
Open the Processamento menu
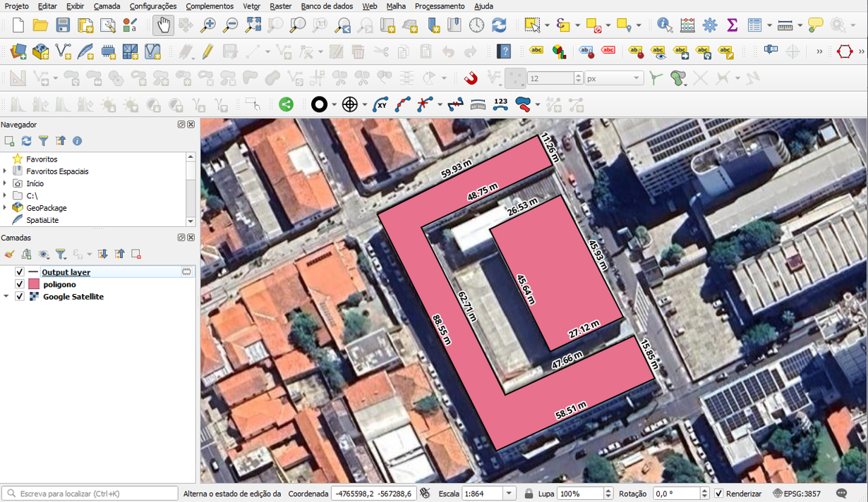tap(440, 6)
